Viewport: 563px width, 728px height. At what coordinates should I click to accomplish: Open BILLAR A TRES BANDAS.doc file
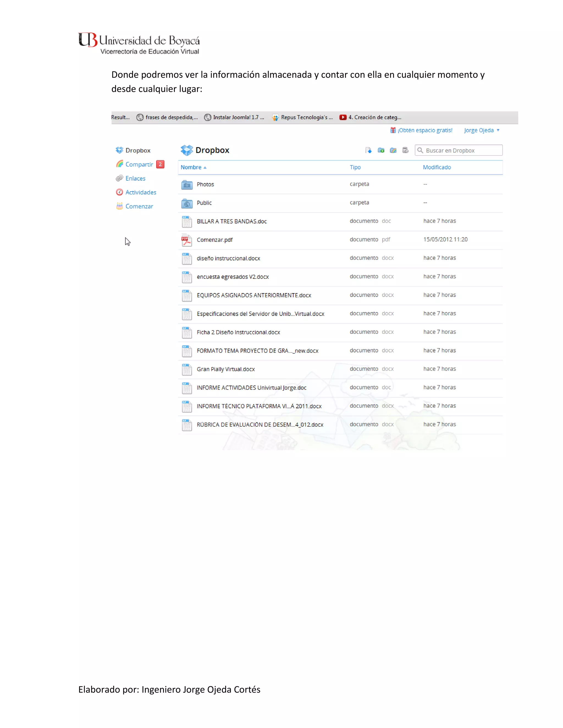point(231,221)
